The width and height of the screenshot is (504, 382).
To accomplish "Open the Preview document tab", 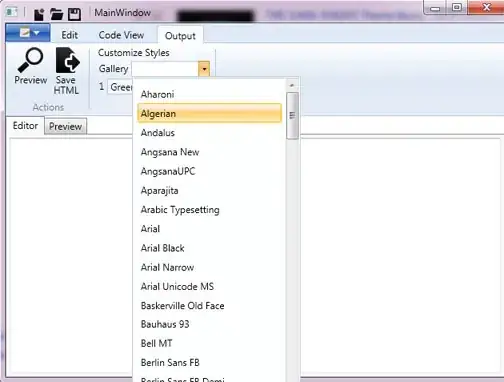I will pos(65,126).
